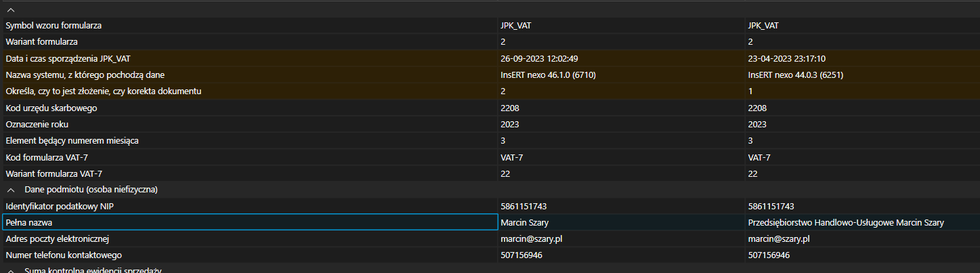Click the Oznaczenie roku row label
This screenshot has width=980, height=273.
[37, 124]
